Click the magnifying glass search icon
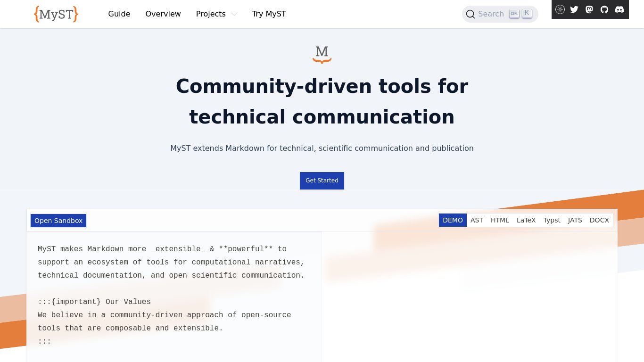 470,14
